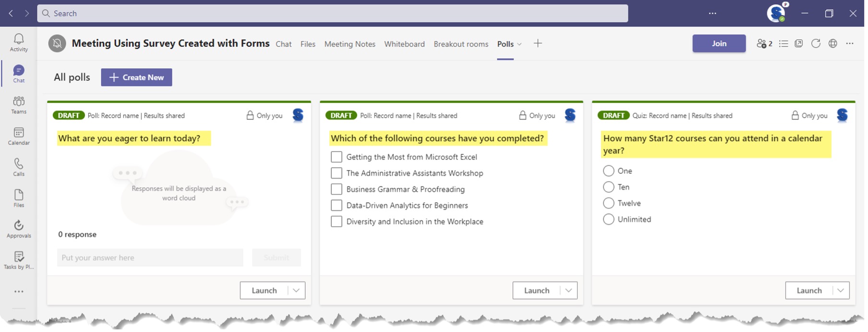Go forward with the right arrow
Image resolution: width=868 pixels, height=332 pixels.
(x=27, y=13)
